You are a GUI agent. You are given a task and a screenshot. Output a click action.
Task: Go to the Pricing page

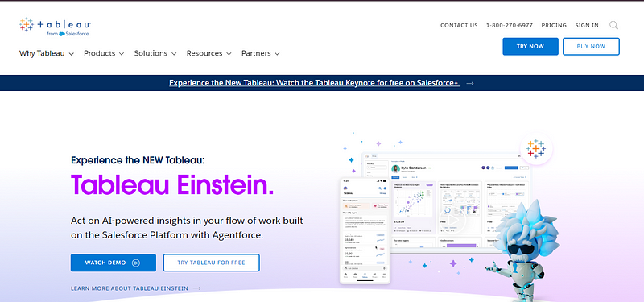pos(554,25)
